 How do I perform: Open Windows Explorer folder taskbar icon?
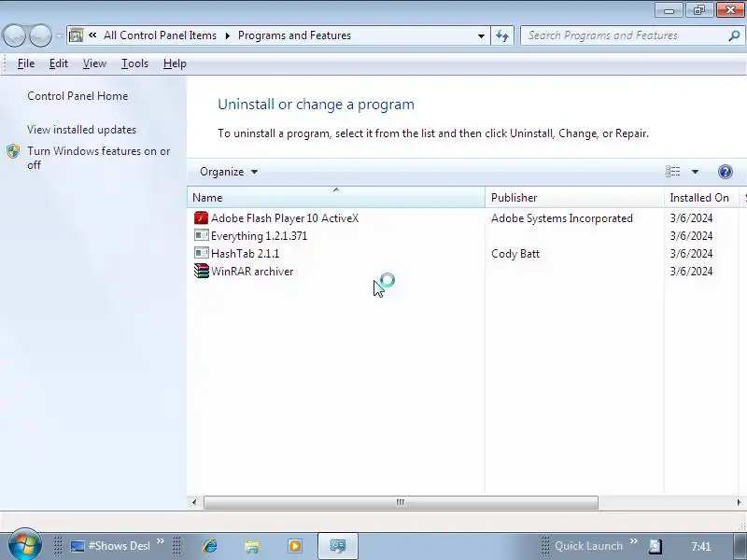(252, 546)
